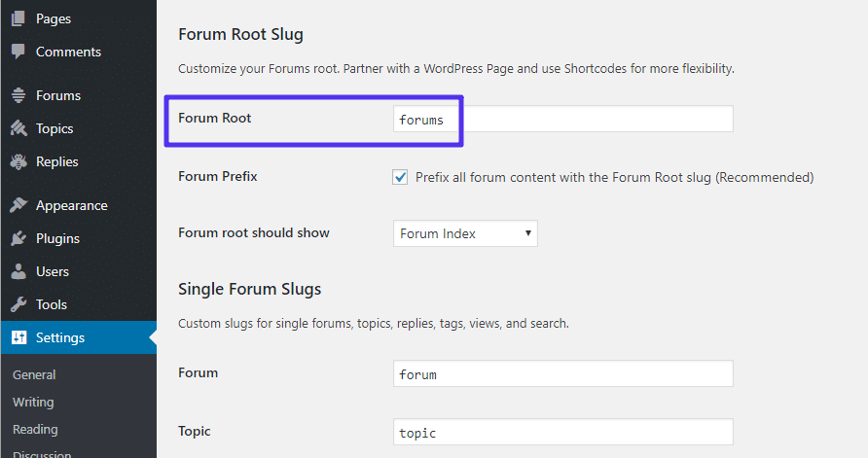Viewport: 868px width, 458px height.
Task: Click the Comments speech bubble icon
Action: [18, 52]
